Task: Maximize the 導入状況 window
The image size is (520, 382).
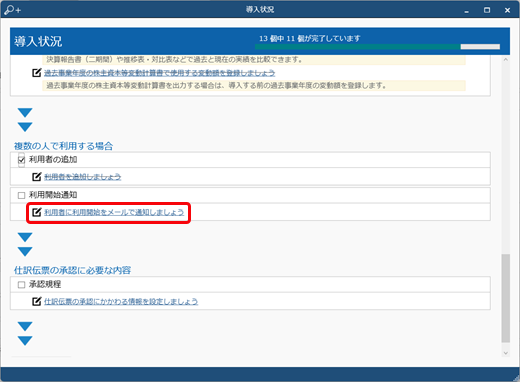Action: click(487, 10)
